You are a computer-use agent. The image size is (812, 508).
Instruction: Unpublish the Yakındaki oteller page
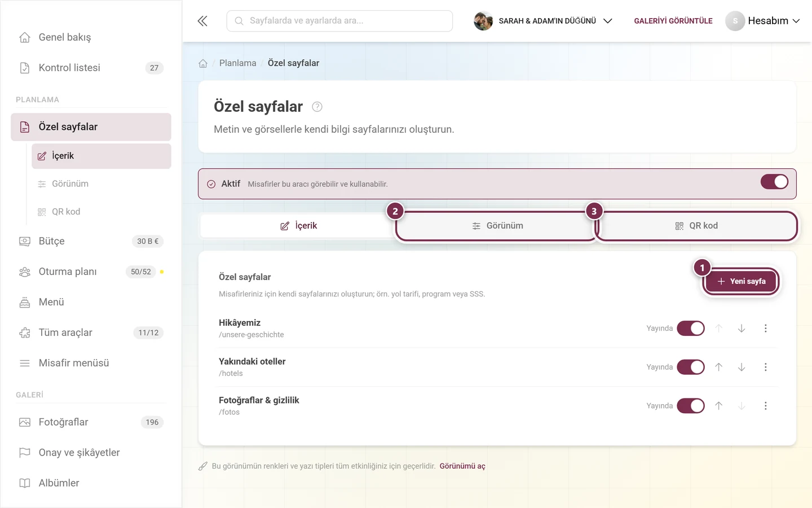point(691,367)
